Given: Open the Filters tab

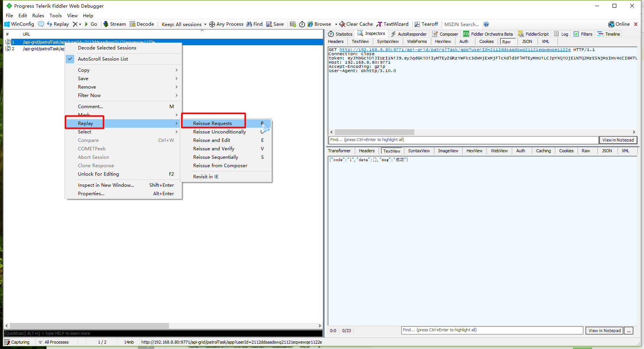Looking at the screenshot, I should pos(583,34).
